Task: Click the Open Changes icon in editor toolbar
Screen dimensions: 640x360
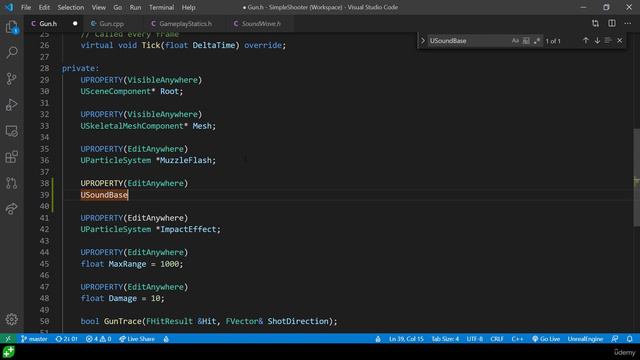Action: [x=596, y=24]
